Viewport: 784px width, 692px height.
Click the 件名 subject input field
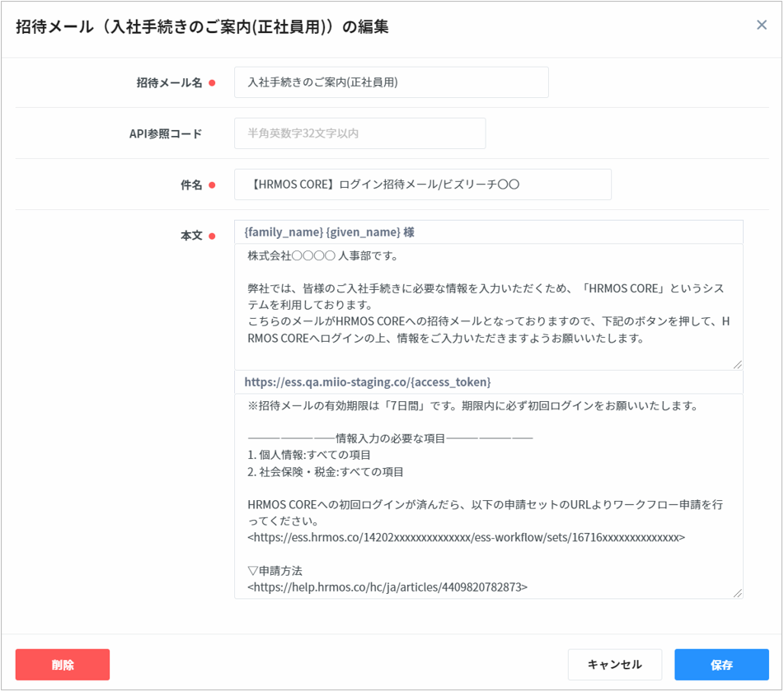(x=422, y=185)
